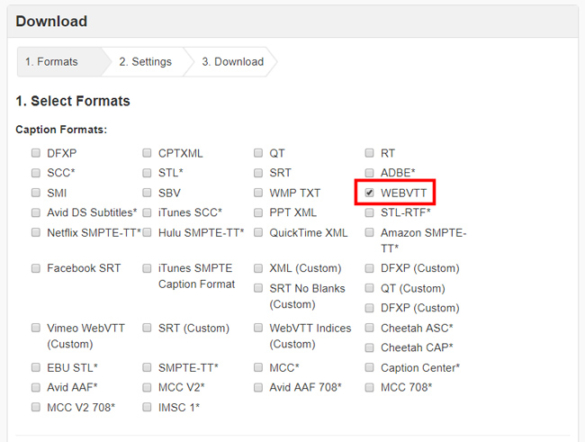Image resolution: width=585 pixels, height=442 pixels.
Task: Select the WMP TXT checkbox
Action: [x=258, y=192]
